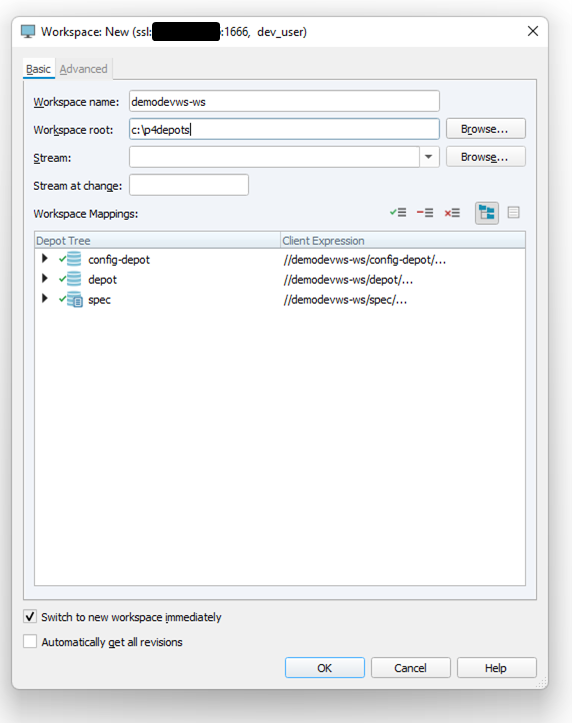
Task: Click the depot database icon
Action: [x=74, y=279]
